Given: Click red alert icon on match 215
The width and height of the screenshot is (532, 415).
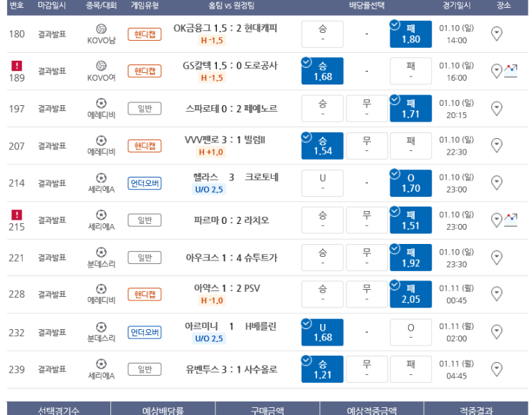Looking at the screenshot, I should 16,215.
